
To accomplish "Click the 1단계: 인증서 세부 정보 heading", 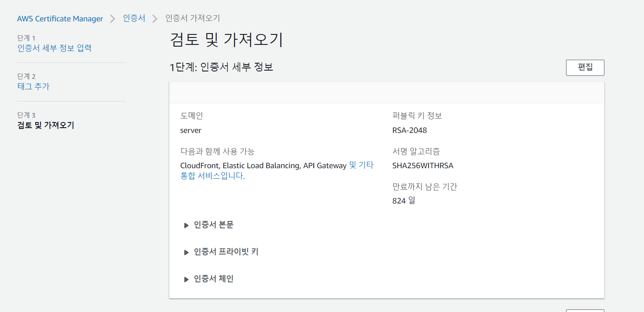I will tap(221, 67).
